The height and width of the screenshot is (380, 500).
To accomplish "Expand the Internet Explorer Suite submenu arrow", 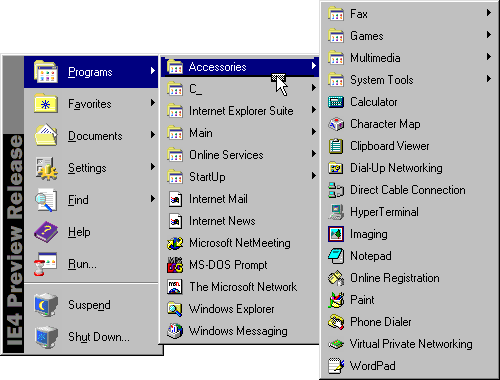I will tap(314, 110).
